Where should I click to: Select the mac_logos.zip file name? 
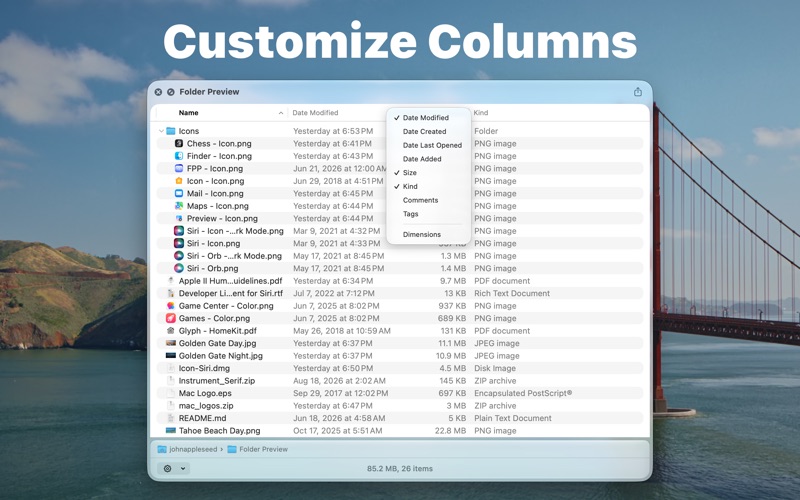[x=206, y=406]
